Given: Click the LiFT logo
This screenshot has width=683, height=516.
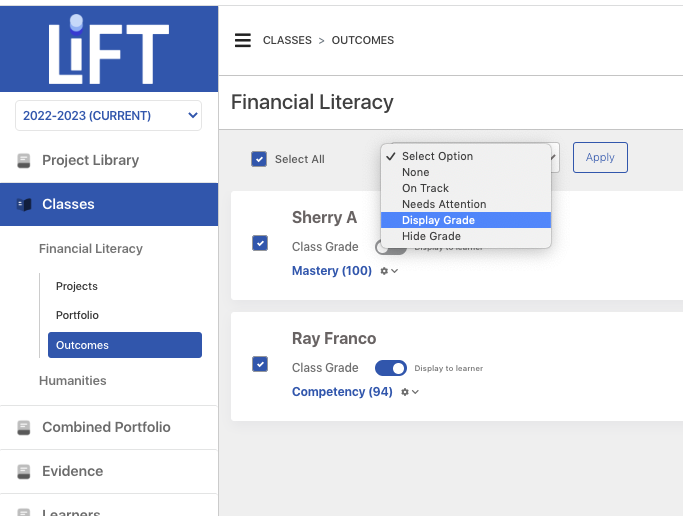Looking at the screenshot, I should 108,50.
